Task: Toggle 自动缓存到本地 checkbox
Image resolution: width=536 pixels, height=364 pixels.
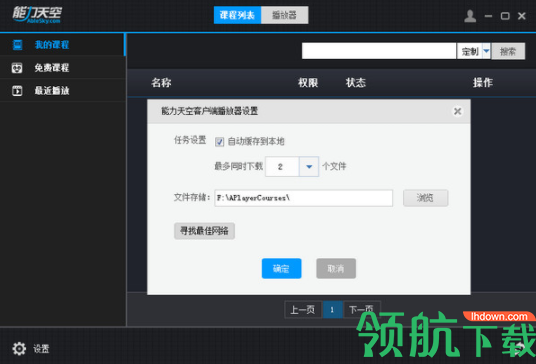Action: (x=219, y=141)
